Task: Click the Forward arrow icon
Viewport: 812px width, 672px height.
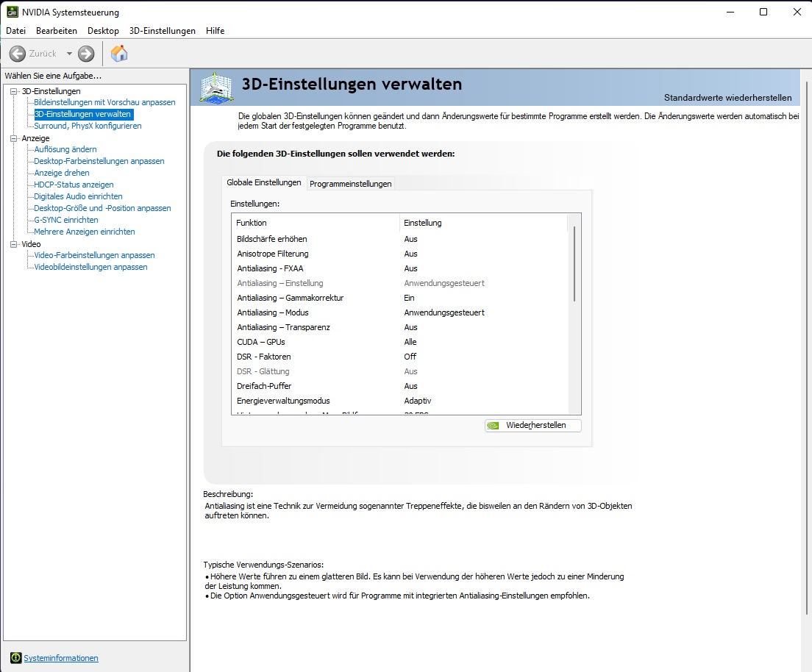Action: point(86,54)
